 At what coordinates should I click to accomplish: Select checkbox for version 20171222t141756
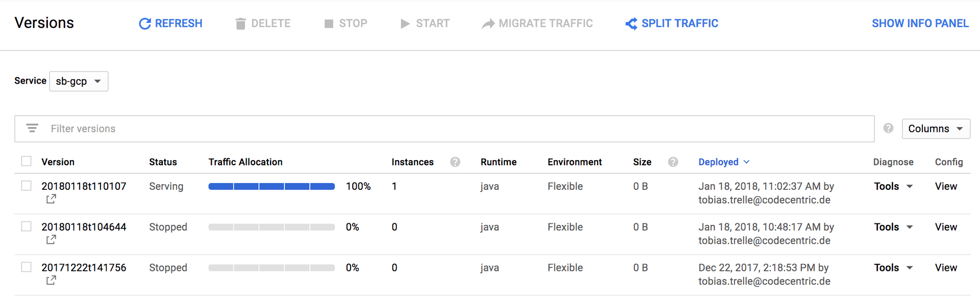click(x=27, y=267)
